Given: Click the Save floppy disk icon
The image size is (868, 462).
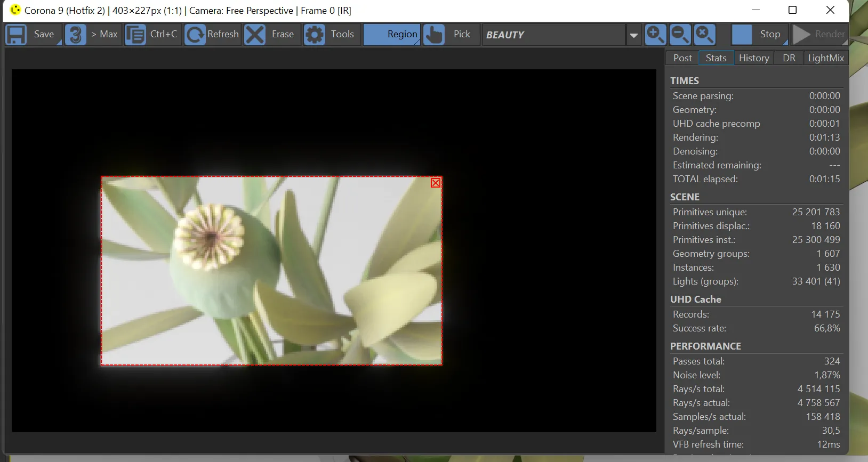Looking at the screenshot, I should coord(16,35).
